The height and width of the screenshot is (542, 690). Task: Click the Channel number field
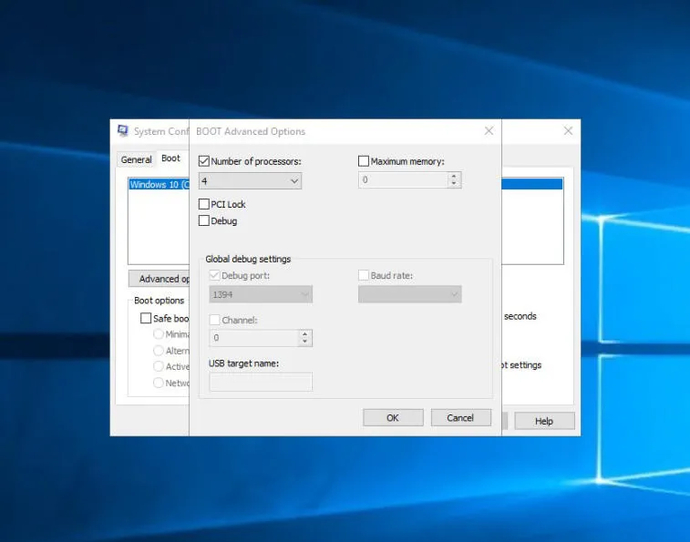(254, 338)
